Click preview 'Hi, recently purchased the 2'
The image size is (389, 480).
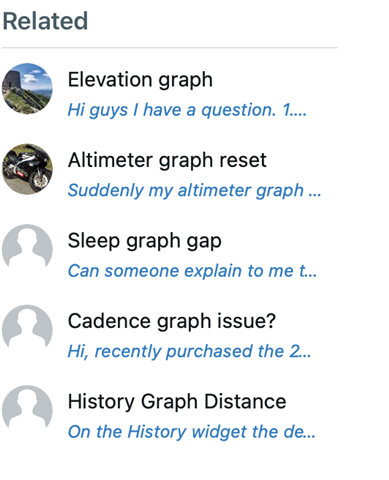[189, 352]
